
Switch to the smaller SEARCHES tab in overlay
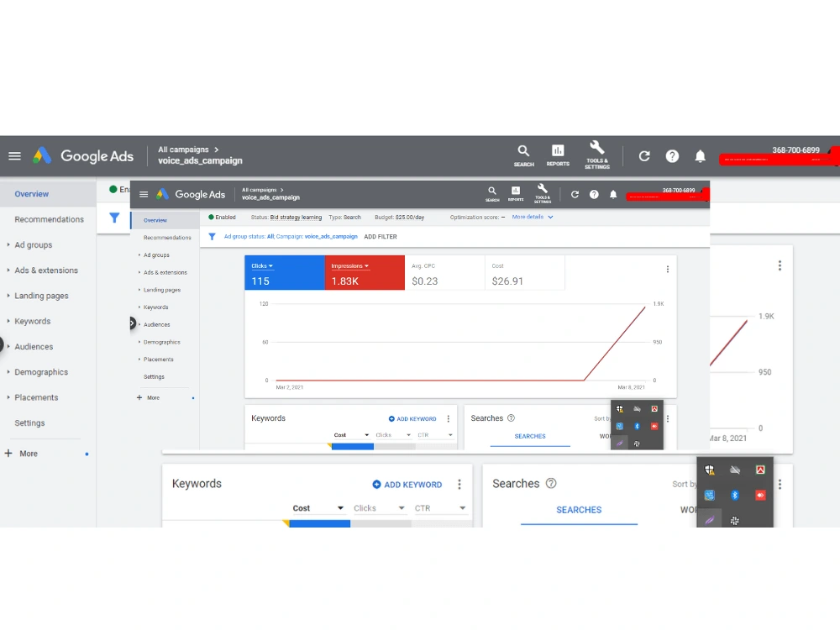click(x=530, y=436)
